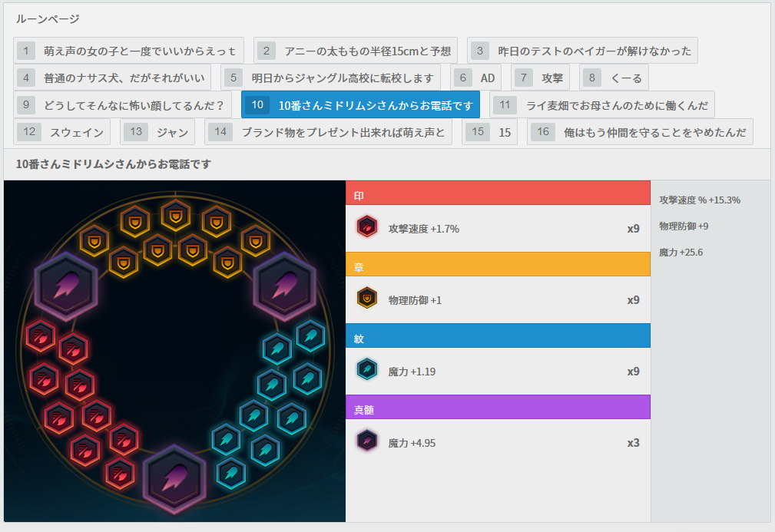Switch to rune page 7 攻撃
This screenshot has width=775, height=532.
(x=540, y=78)
